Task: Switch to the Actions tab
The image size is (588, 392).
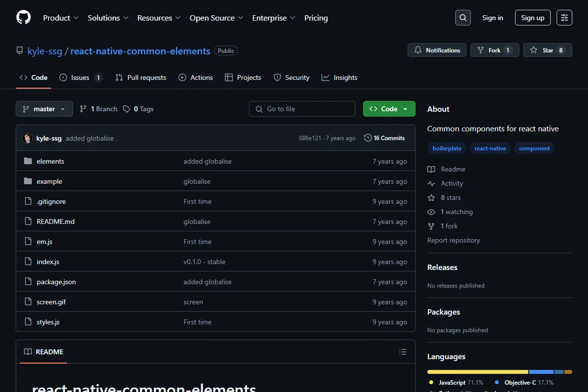Action: [x=196, y=77]
